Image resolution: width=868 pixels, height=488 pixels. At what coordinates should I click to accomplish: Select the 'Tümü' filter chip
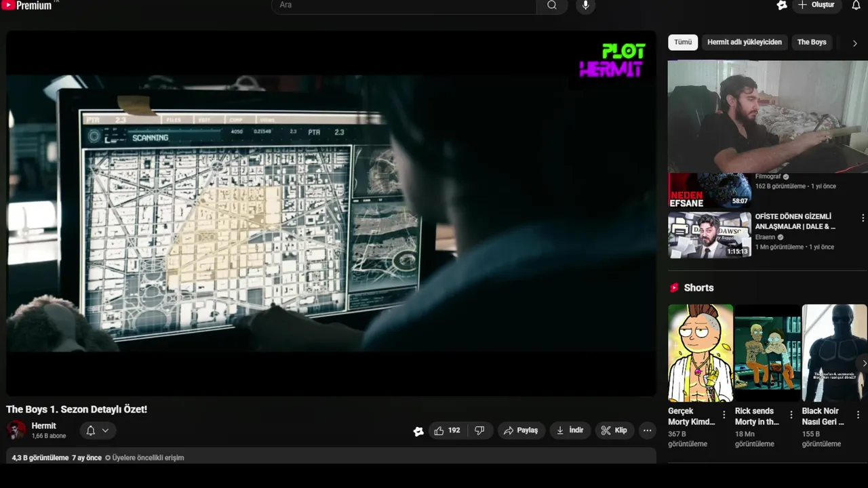tap(683, 42)
